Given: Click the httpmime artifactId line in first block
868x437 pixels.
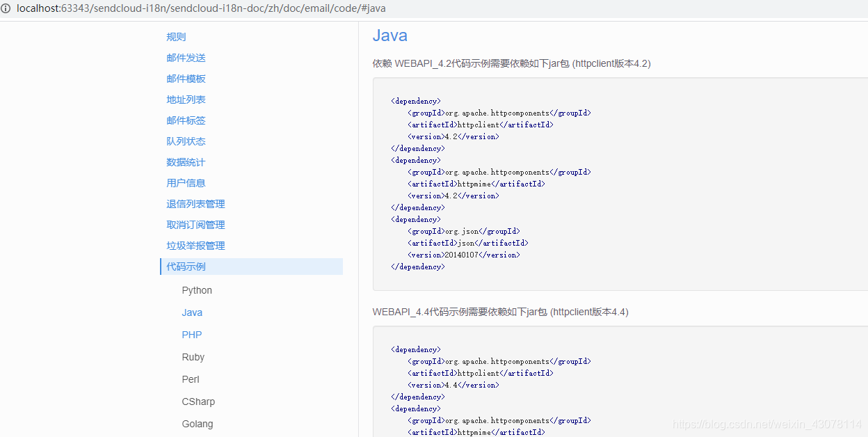Looking at the screenshot, I should [476, 184].
